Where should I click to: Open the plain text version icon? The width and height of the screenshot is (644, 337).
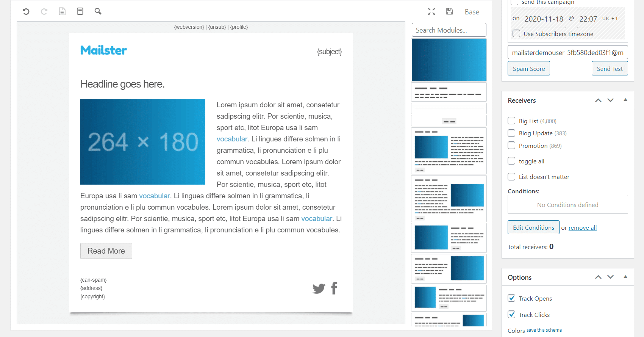[80, 11]
